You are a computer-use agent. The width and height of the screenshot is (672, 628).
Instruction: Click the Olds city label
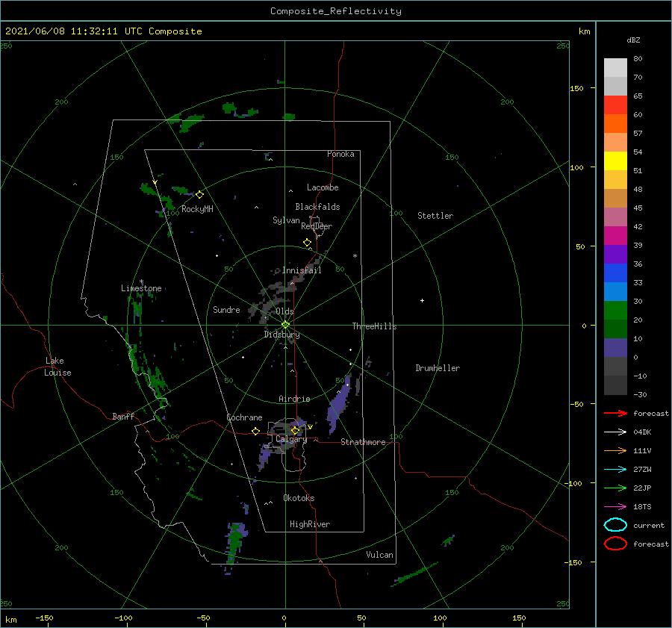[x=284, y=311]
